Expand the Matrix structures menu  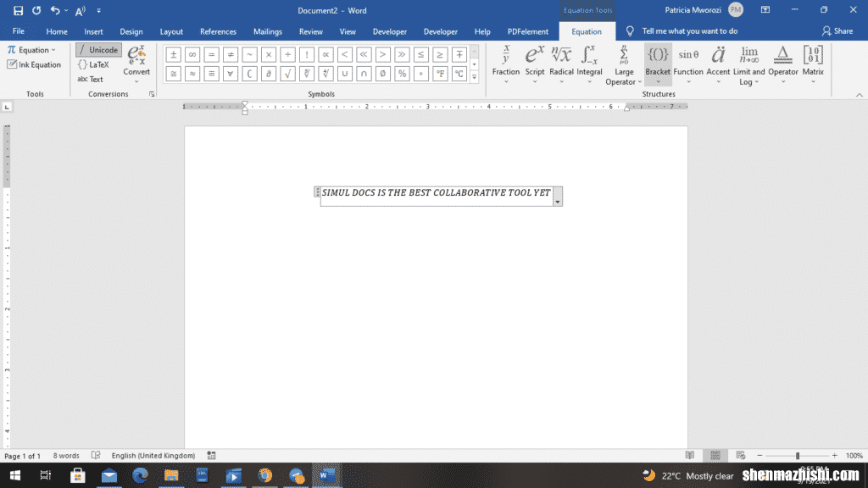click(813, 64)
